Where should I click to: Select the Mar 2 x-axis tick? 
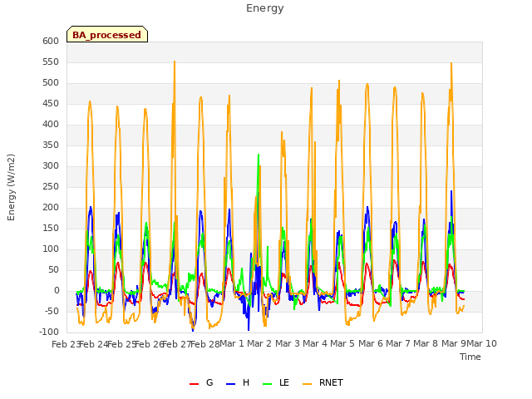(259, 343)
